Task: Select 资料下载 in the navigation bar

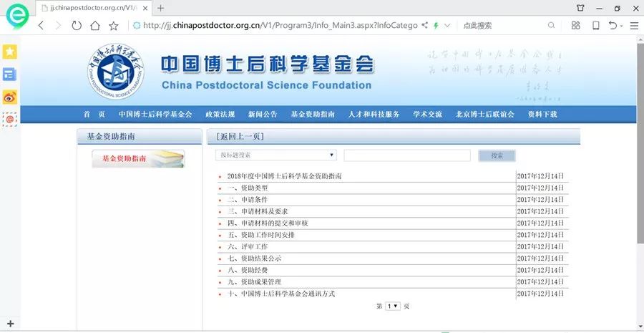Action: pos(542,115)
